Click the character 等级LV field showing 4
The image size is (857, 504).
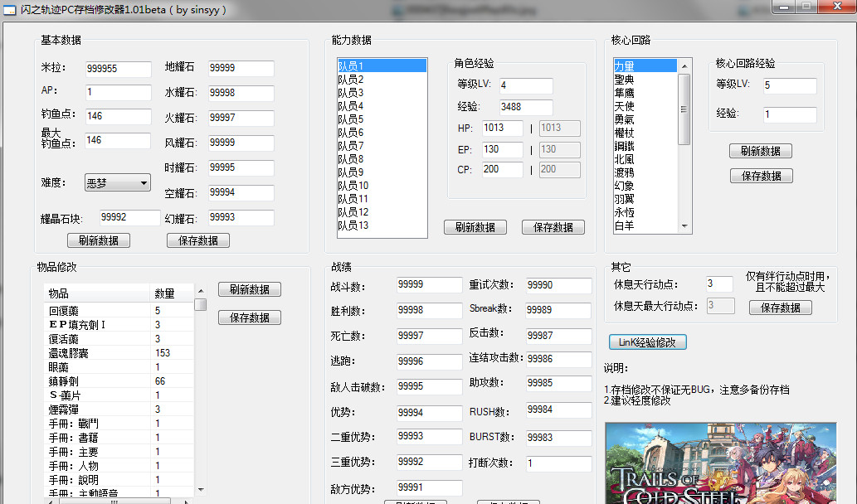point(526,85)
